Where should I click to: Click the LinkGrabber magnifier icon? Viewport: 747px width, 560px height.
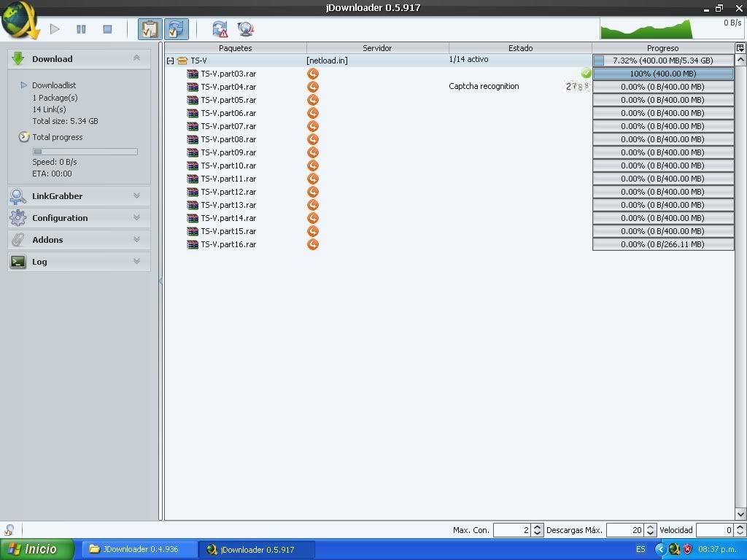tap(18, 196)
